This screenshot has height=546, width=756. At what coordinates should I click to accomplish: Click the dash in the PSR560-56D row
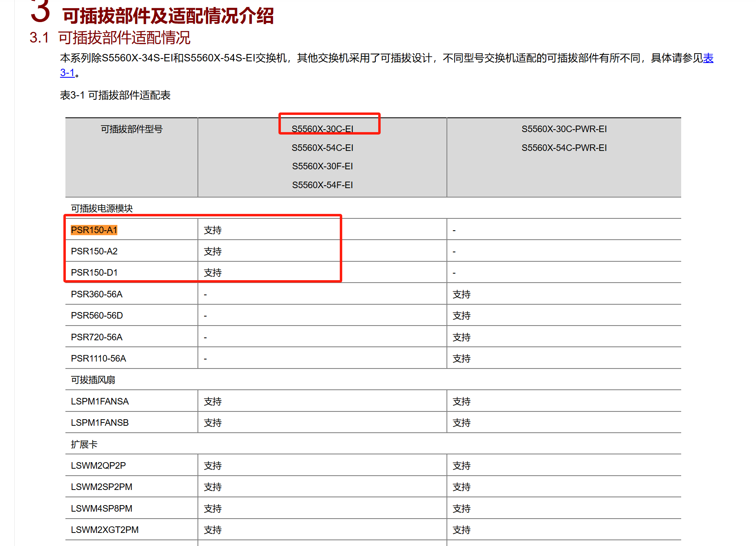(205, 316)
